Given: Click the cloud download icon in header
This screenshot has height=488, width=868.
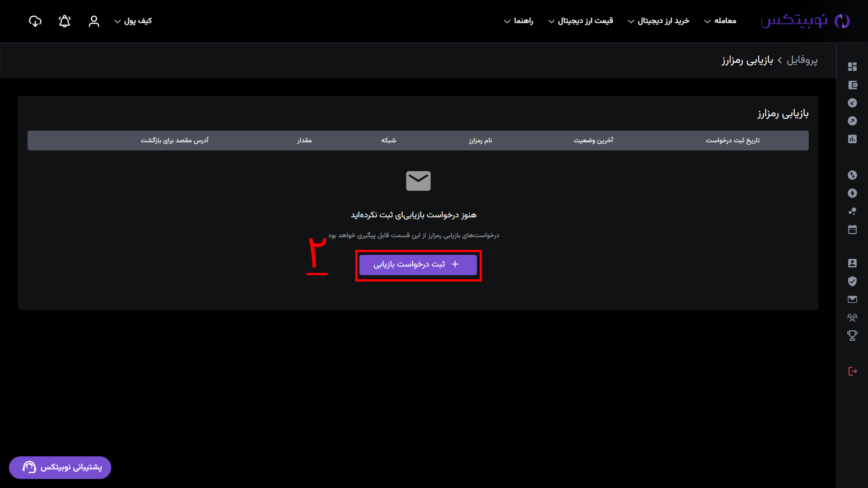Looking at the screenshot, I should click(35, 21).
